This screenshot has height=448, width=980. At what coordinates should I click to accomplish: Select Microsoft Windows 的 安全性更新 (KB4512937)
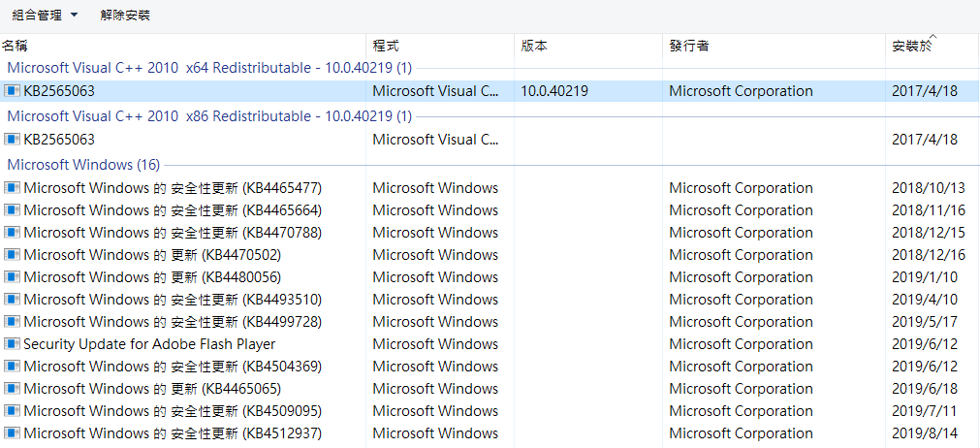pos(174,433)
